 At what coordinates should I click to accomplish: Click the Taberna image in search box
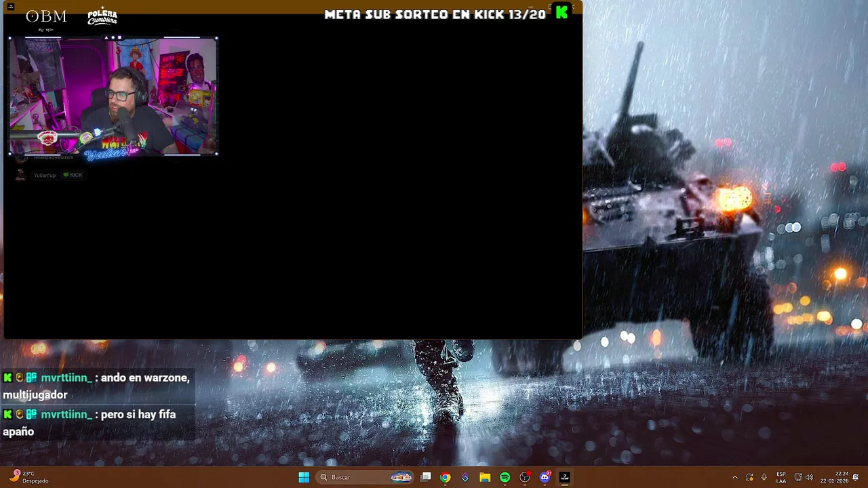401,477
